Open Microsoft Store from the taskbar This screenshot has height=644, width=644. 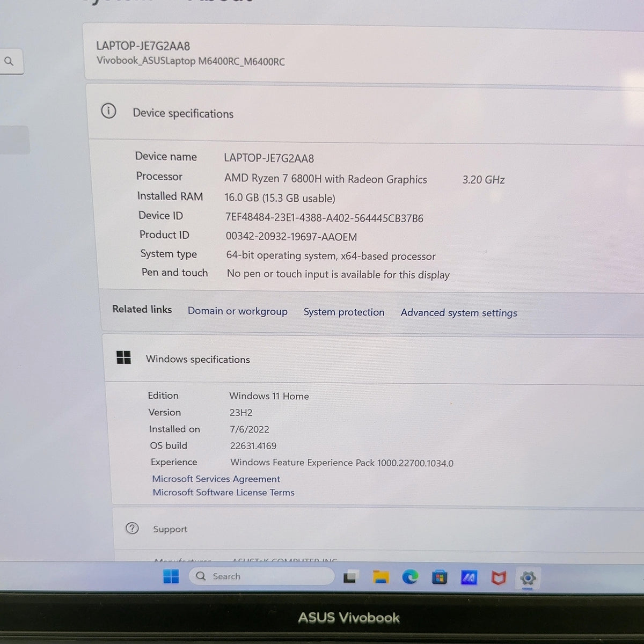pyautogui.click(x=440, y=578)
